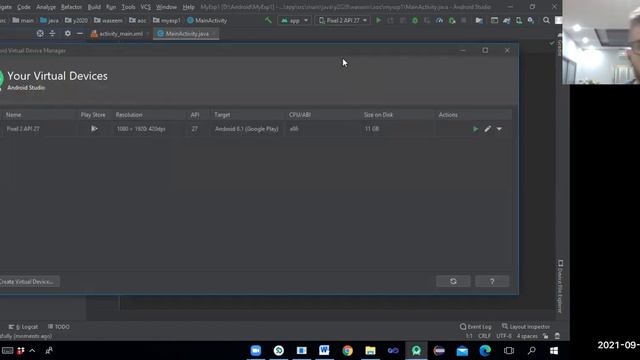640x360 pixels.
Task: Click the Attach Debugger to Process icon
Action: pyautogui.click(x=452, y=20)
